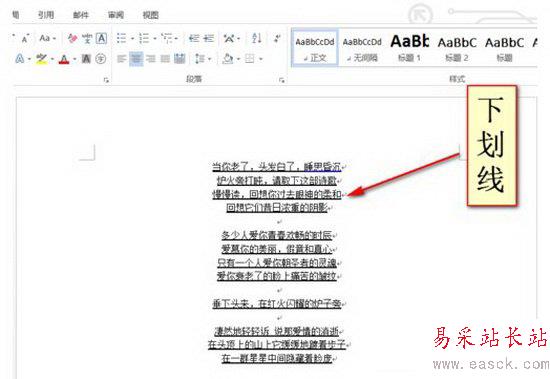The height and width of the screenshot is (379, 550).
Task: Apply Character Border to text
Action: click(x=102, y=38)
